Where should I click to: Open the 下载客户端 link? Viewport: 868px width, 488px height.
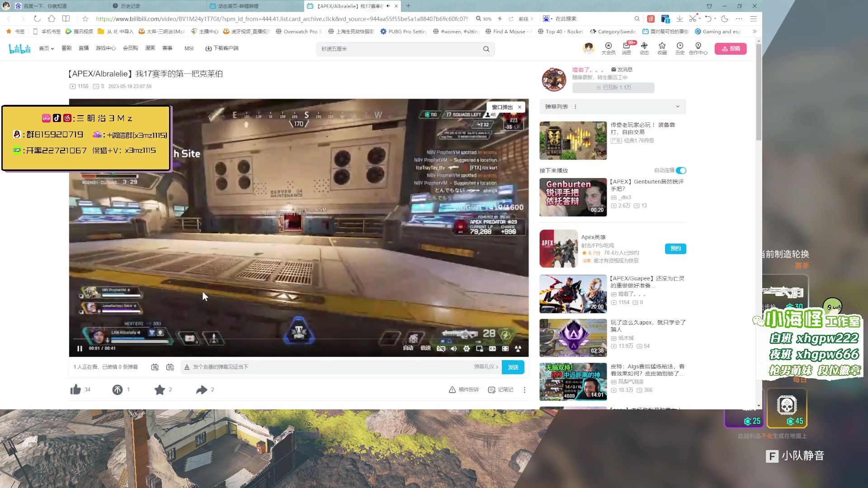point(222,48)
